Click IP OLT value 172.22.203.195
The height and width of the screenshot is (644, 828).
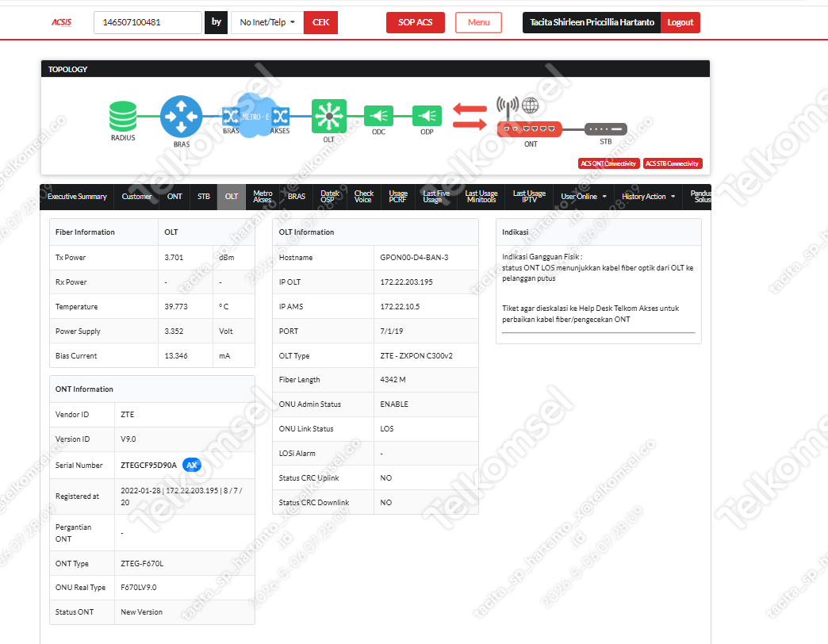click(406, 282)
